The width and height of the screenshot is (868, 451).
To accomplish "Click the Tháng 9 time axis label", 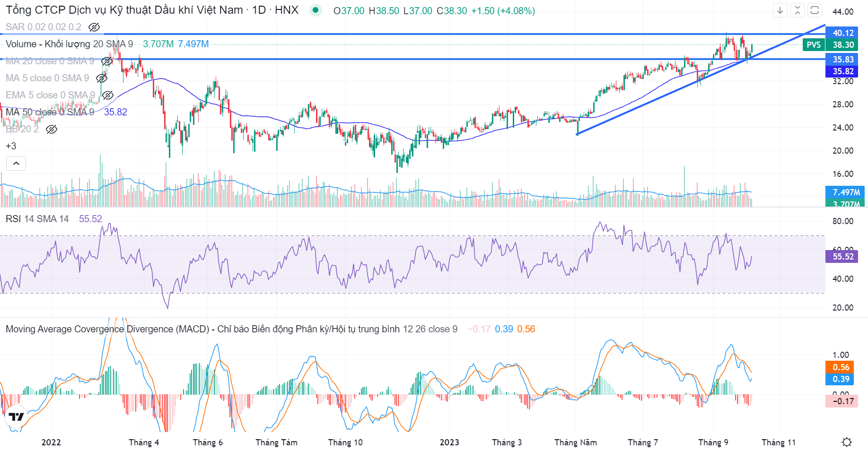I will click(x=713, y=442).
